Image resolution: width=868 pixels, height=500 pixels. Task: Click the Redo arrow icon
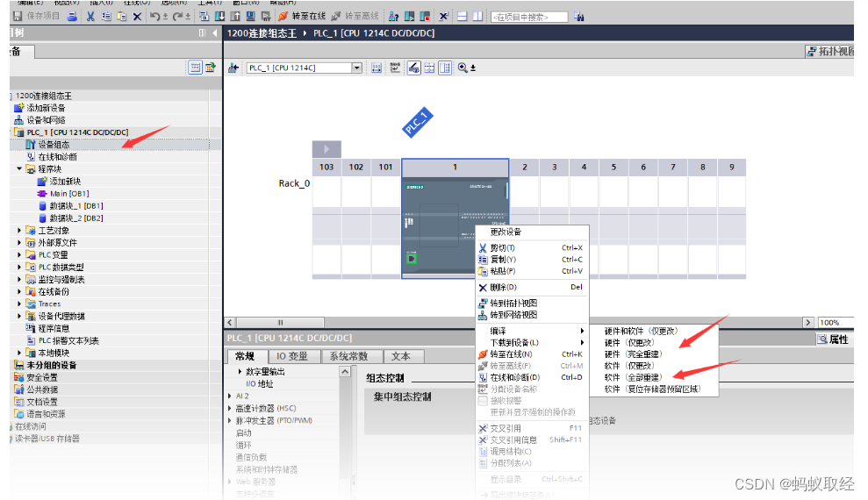click(178, 17)
